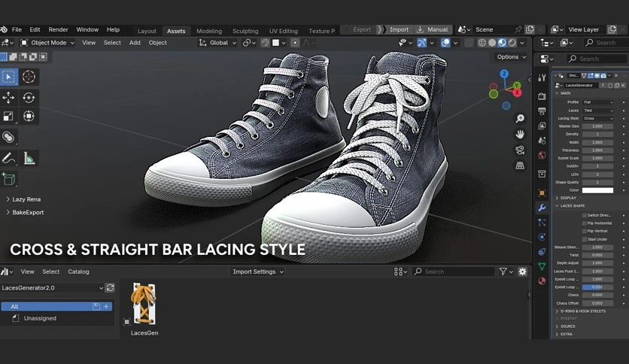Open Laces Tied dropdown
The image size is (629, 364).
597,111
